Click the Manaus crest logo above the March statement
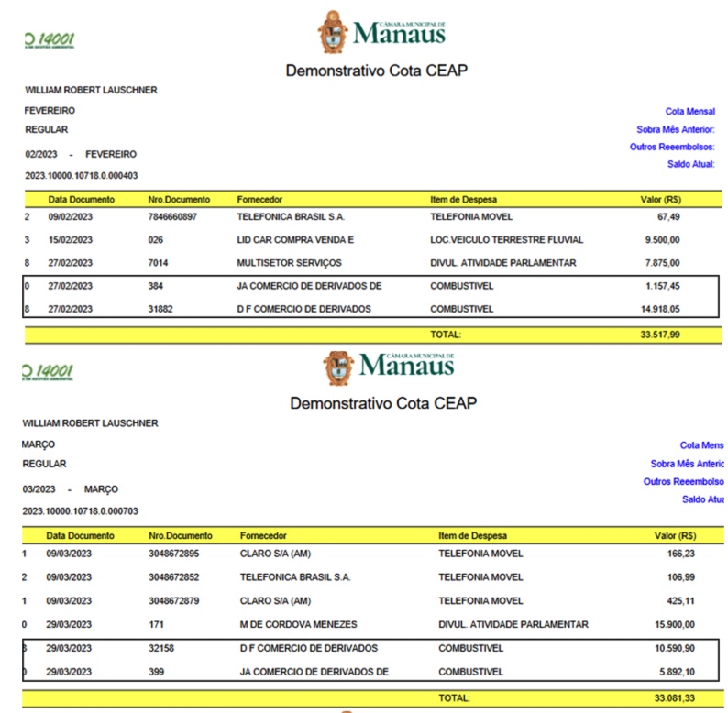Image resolution: width=728 pixels, height=713 pixels. coord(339,367)
